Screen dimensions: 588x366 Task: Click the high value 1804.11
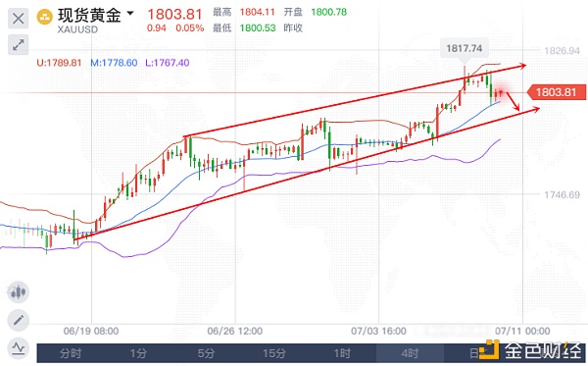257,12
